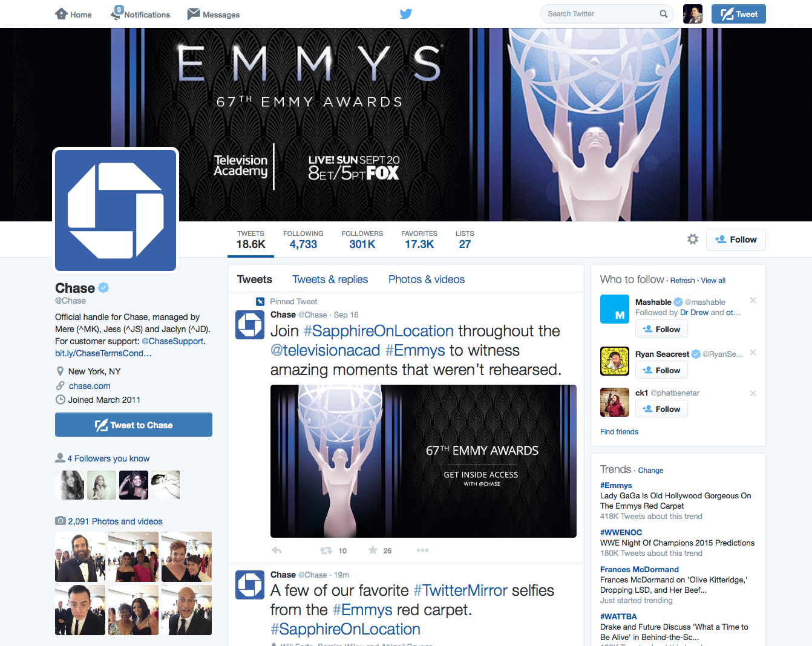View the Tweets count 18.6K
The image size is (812, 646).
pyautogui.click(x=250, y=240)
